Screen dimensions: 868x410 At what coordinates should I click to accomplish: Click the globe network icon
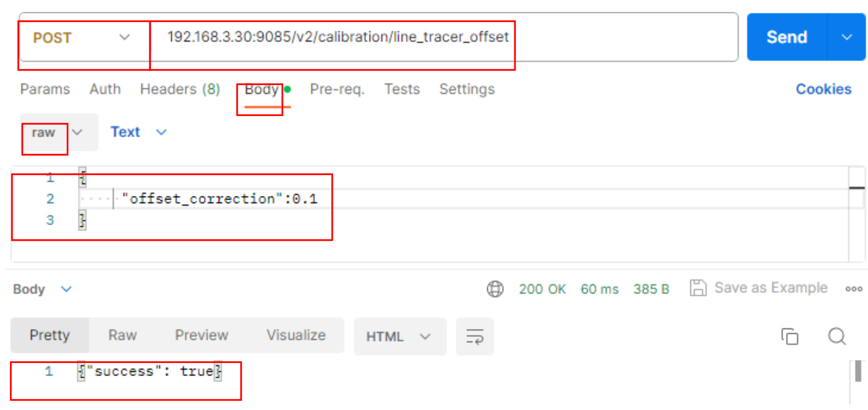point(495,288)
